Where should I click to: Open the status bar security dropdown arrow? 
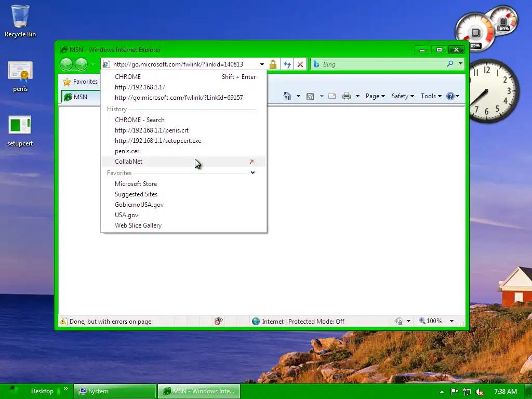pos(408,321)
